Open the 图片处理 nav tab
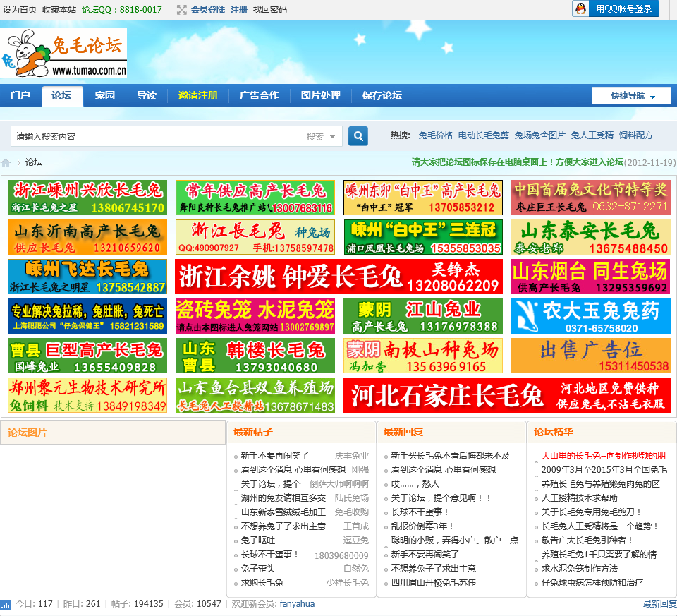 point(320,95)
